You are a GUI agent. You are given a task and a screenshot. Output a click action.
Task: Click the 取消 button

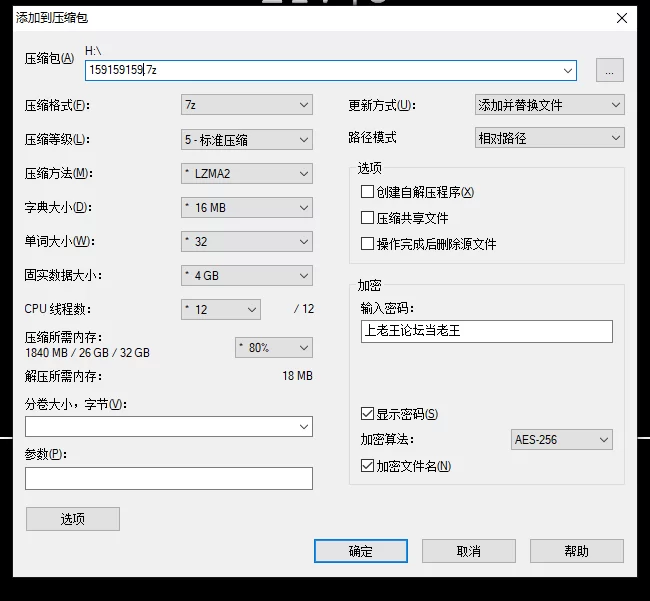pos(469,551)
